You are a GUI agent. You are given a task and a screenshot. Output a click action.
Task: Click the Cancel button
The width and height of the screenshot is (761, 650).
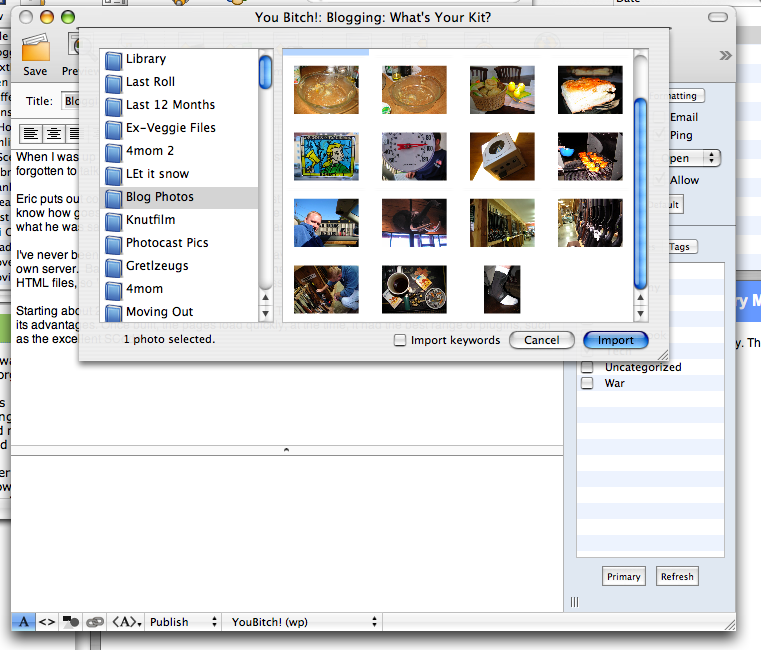(542, 340)
